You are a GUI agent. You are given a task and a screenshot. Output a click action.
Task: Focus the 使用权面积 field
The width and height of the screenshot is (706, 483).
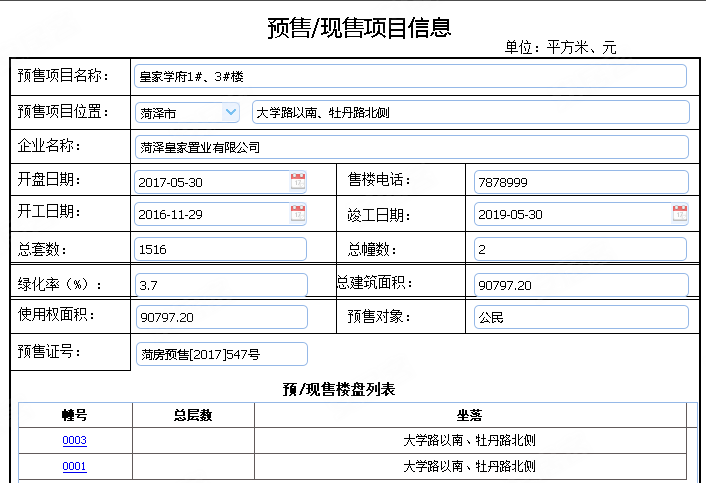[x=220, y=317]
